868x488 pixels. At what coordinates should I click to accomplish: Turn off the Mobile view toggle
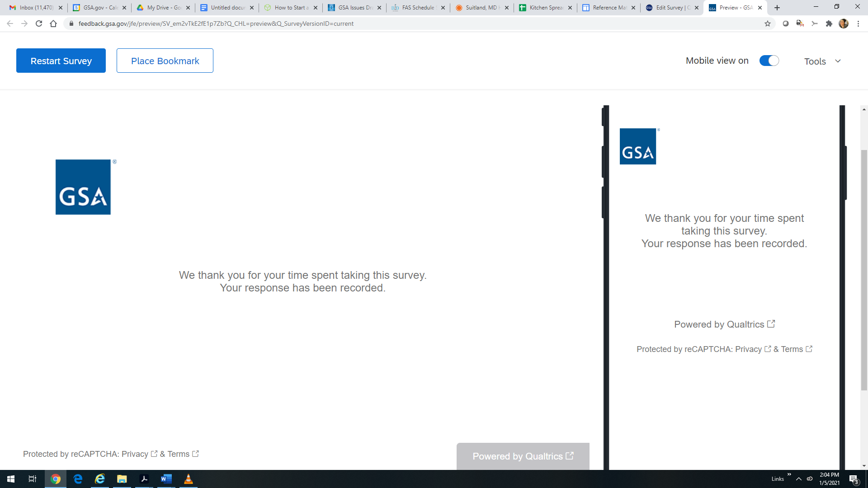point(769,61)
